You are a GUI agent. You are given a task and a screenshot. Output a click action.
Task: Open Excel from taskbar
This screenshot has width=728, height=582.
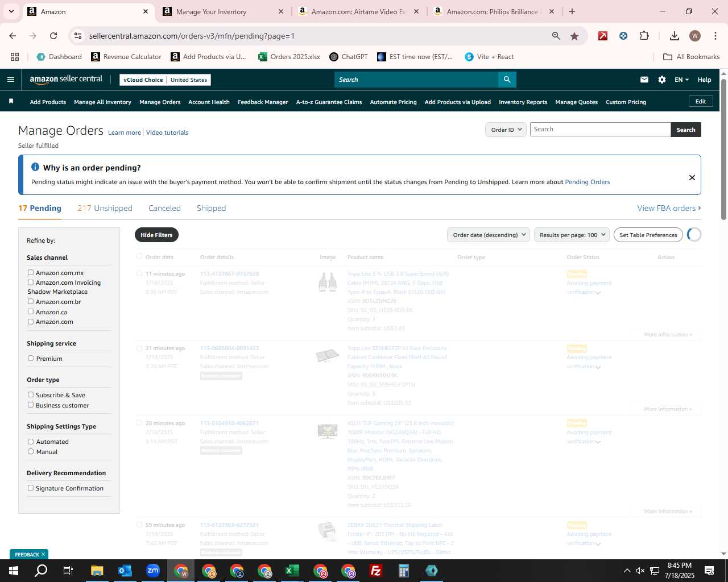pos(292,571)
